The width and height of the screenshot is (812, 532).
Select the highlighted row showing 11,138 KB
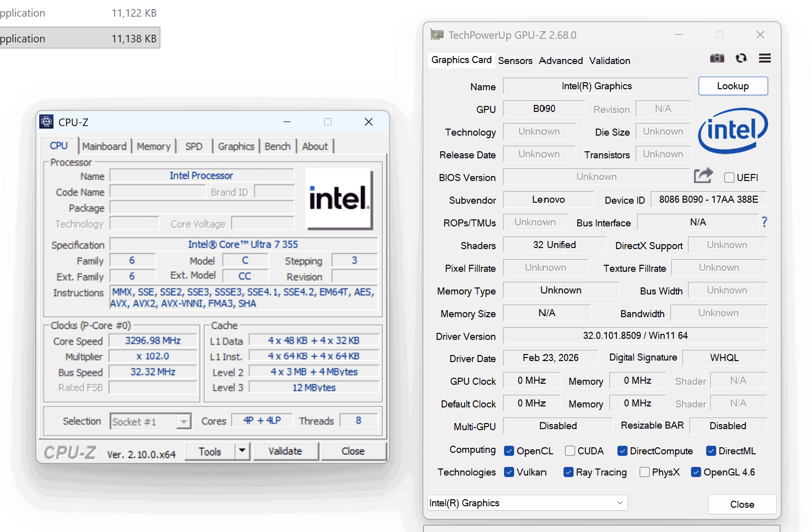pos(80,38)
